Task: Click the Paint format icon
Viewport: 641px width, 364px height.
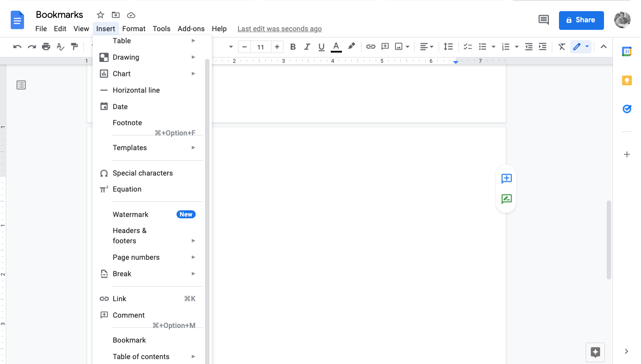Action: pos(75,47)
